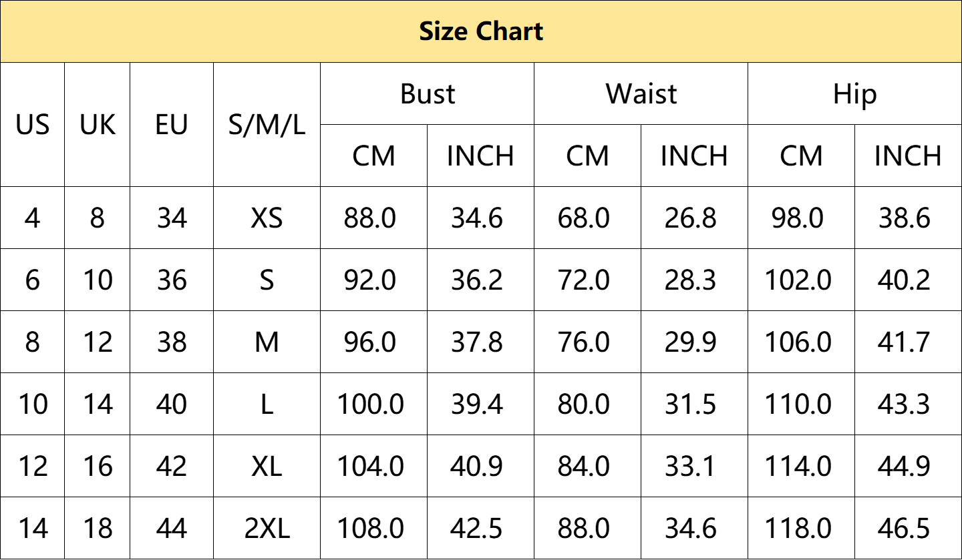Click the 2XL size cell
The height and width of the screenshot is (560, 962).
tap(267, 529)
